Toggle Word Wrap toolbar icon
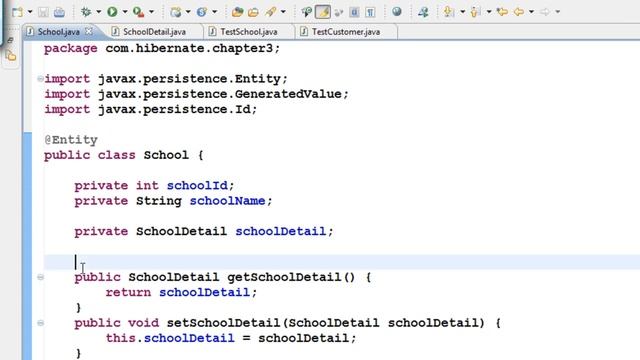 [338, 12]
